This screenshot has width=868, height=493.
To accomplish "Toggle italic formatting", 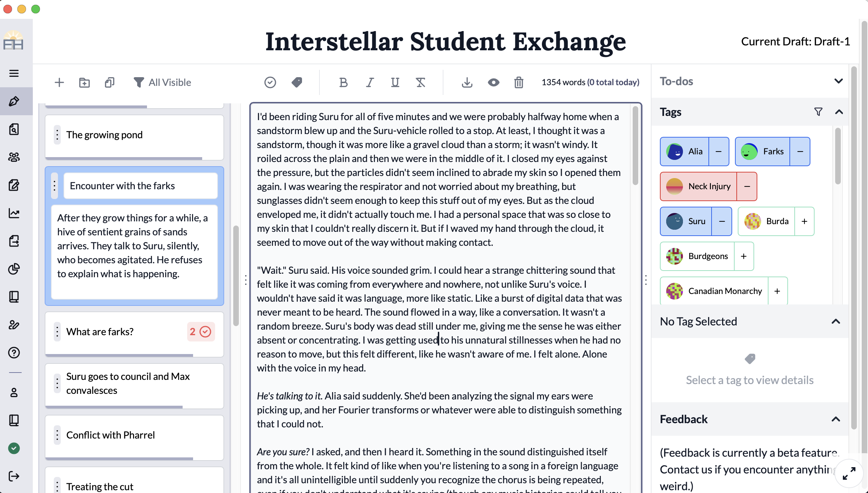I will coord(369,82).
